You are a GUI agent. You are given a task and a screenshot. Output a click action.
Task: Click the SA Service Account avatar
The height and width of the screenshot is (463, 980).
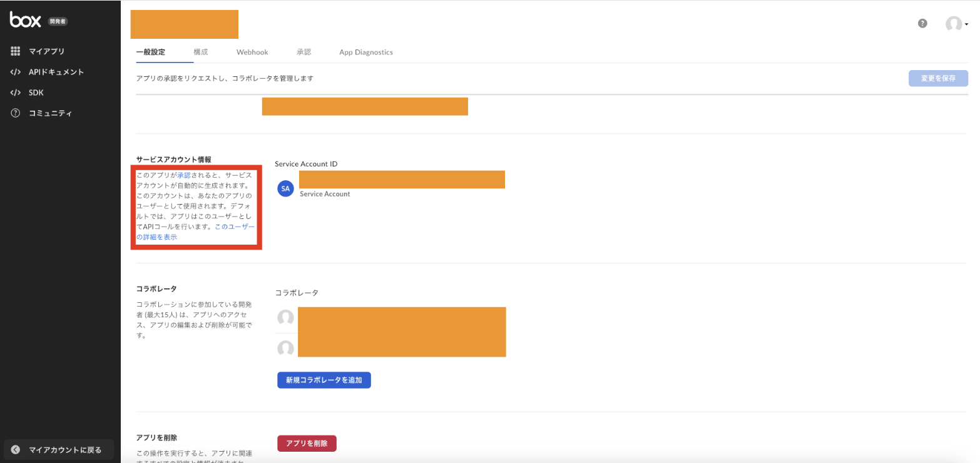pos(285,188)
